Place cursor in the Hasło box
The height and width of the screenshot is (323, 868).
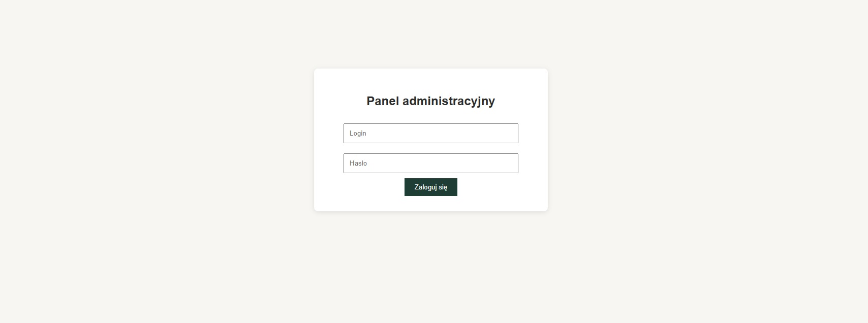click(430, 163)
